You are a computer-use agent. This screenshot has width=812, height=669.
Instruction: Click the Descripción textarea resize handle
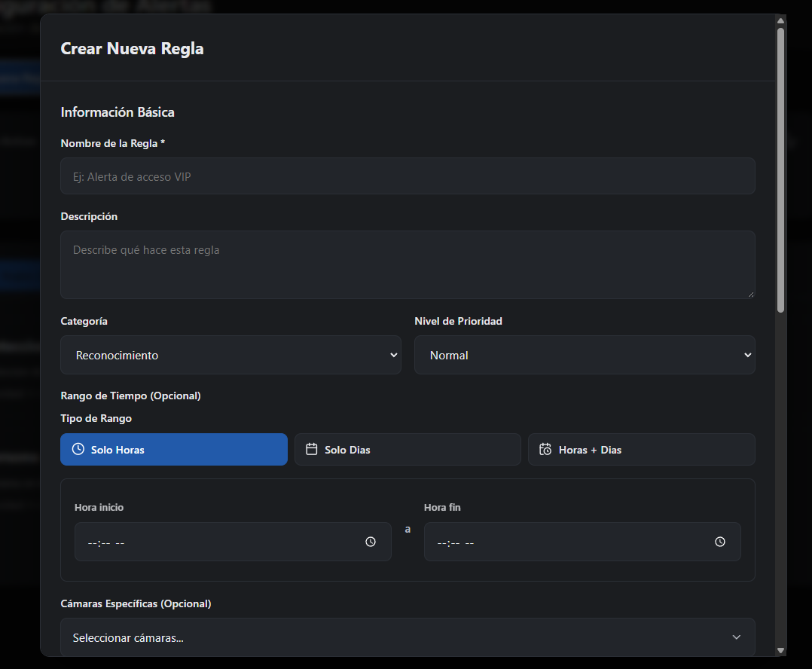tap(751, 294)
